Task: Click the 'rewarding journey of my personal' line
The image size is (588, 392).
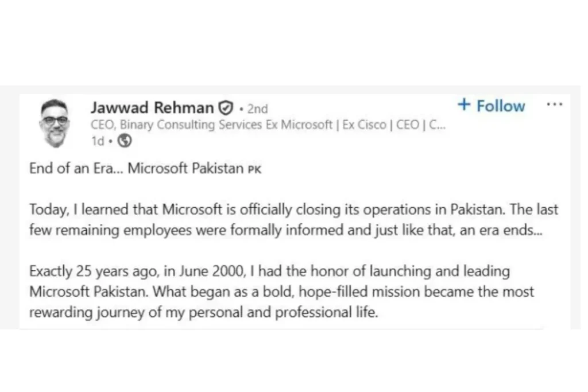Action: click(x=204, y=312)
